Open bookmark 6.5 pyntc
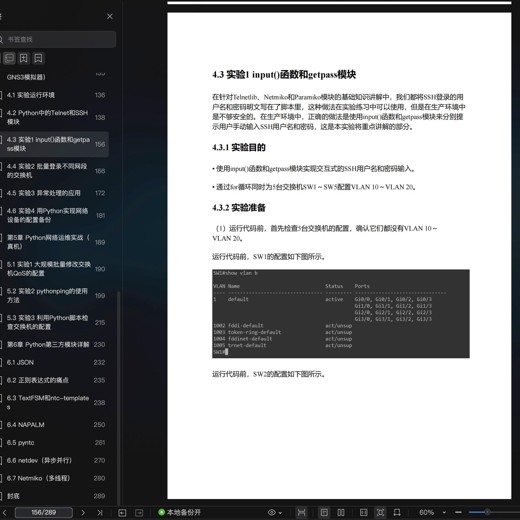Screen dimensions: 520x520 (x=53, y=443)
